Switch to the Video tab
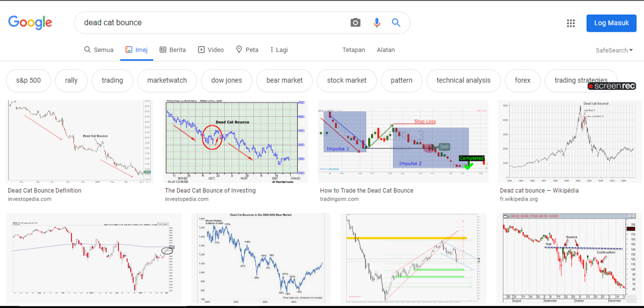 211,50
